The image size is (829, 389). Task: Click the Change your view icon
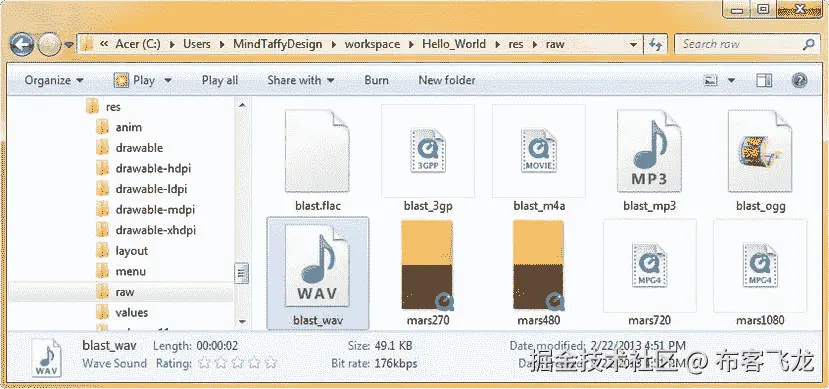712,81
